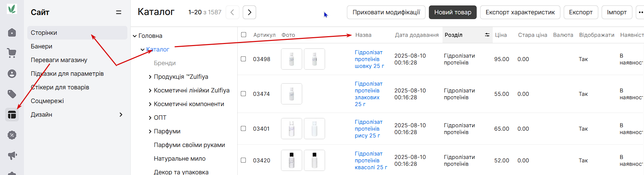Open the shopping cart orders icon
644x175 pixels.
tap(12, 53)
